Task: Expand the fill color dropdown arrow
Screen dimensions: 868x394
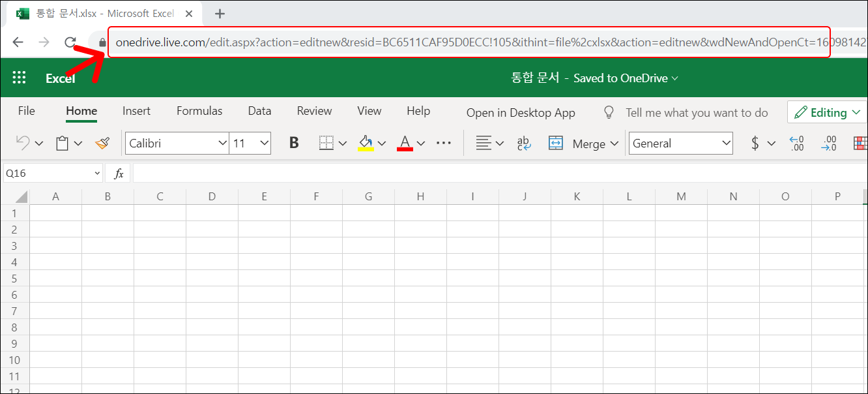Action: point(382,144)
